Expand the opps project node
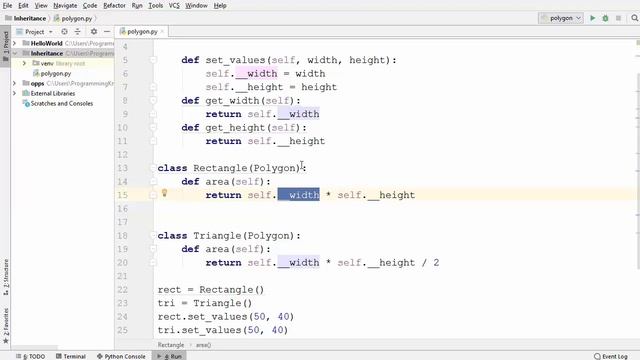The width and height of the screenshot is (640, 360). click(x=15, y=83)
